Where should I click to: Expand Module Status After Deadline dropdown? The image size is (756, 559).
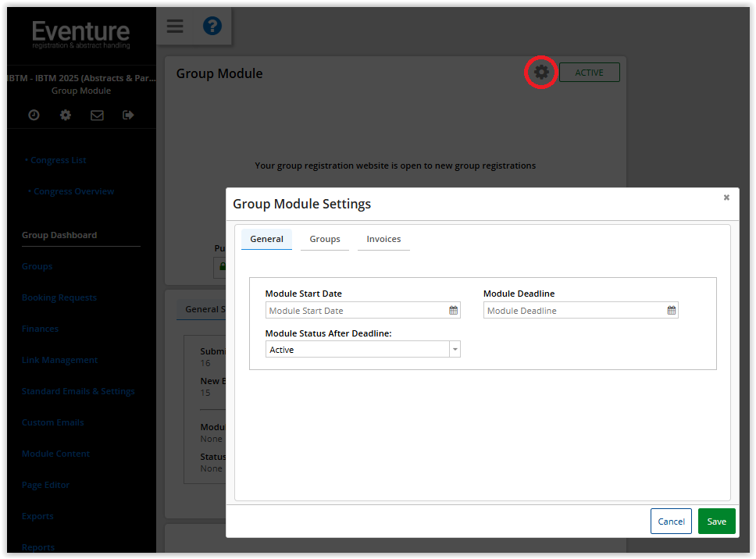[x=455, y=350]
